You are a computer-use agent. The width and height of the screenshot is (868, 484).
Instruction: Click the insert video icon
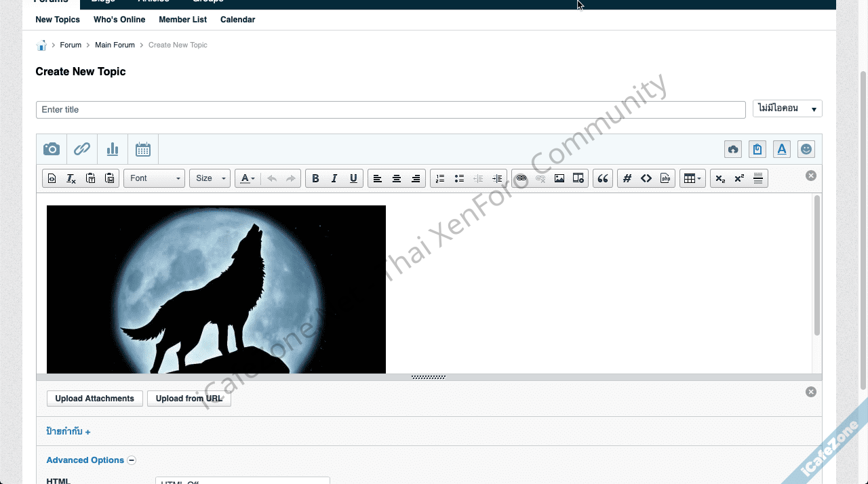click(578, 178)
